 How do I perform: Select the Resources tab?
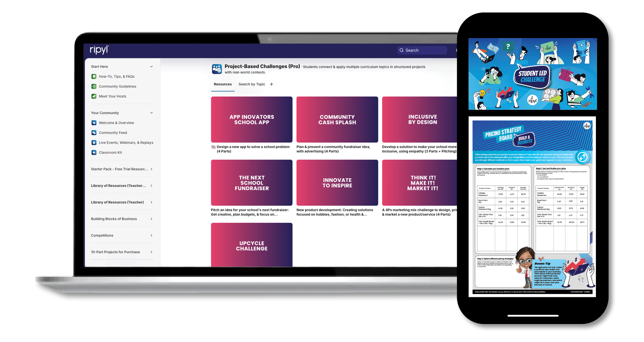pos(222,84)
